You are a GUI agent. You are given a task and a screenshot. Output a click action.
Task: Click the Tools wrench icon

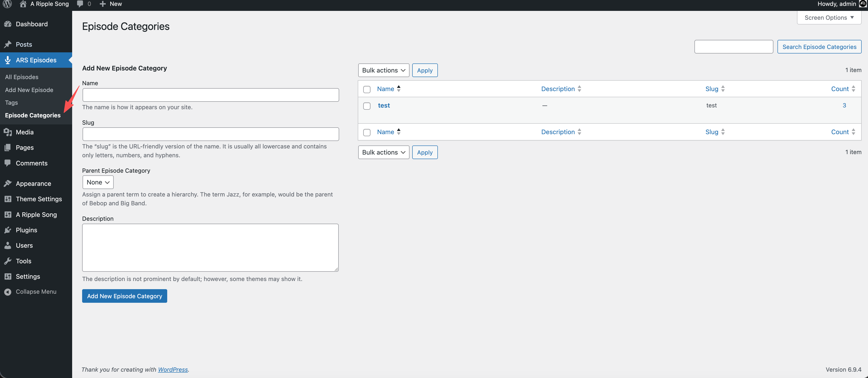(x=8, y=261)
